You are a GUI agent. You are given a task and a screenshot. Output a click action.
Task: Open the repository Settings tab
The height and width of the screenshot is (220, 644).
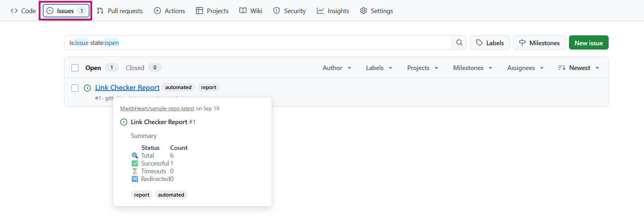(x=377, y=11)
